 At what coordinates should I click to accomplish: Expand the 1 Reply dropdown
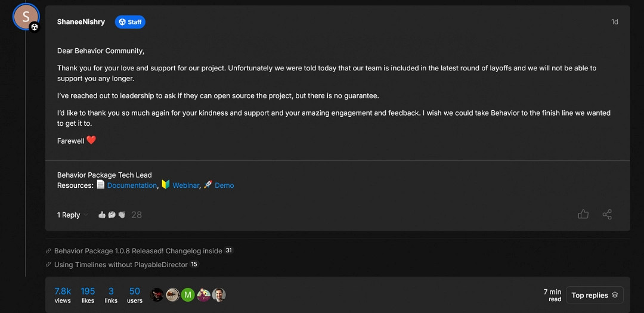[x=72, y=215]
